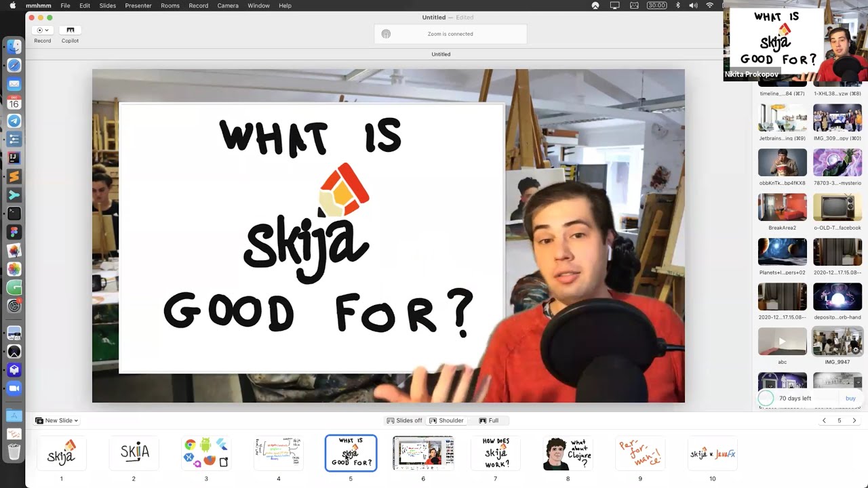Open the Window menu
The width and height of the screenshot is (868, 488).
pyautogui.click(x=258, y=5)
